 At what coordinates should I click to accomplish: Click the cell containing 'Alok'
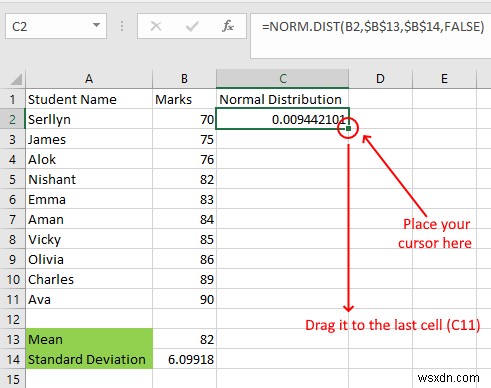pyautogui.click(x=89, y=159)
